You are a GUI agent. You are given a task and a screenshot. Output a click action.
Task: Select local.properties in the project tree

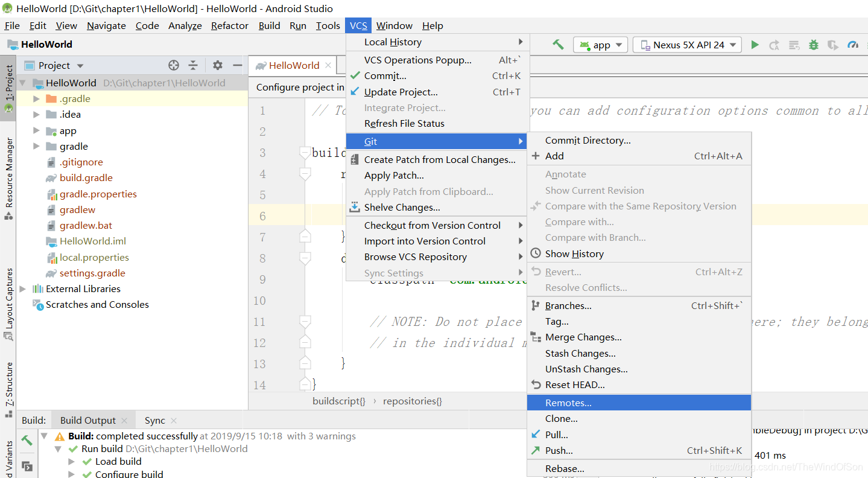pyautogui.click(x=94, y=258)
